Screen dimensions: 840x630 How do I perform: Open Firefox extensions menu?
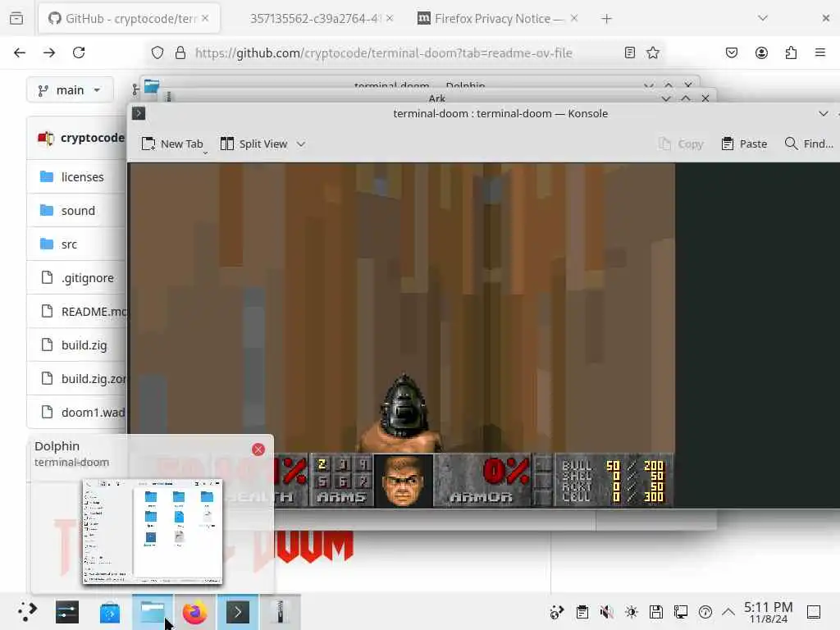click(791, 52)
